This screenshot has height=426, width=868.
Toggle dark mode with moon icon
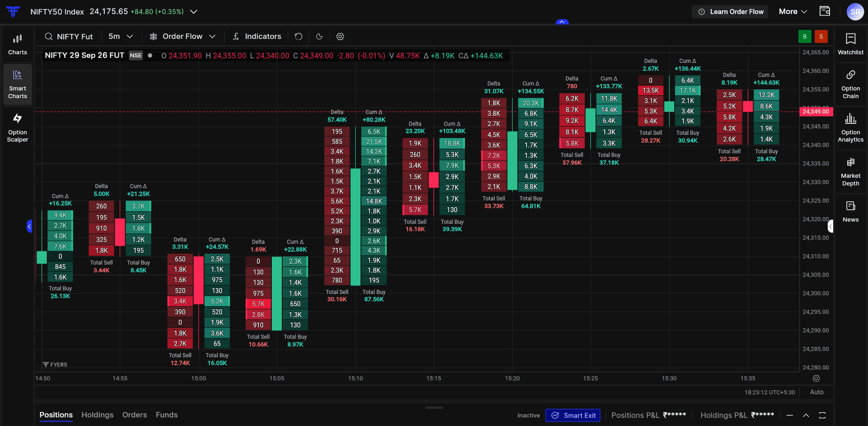[319, 37]
